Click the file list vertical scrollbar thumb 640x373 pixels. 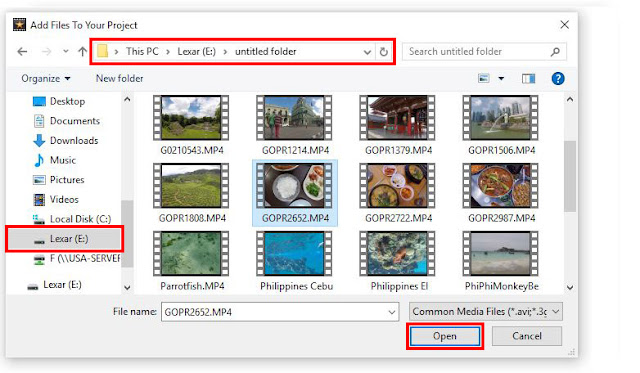[x=570, y=176]
